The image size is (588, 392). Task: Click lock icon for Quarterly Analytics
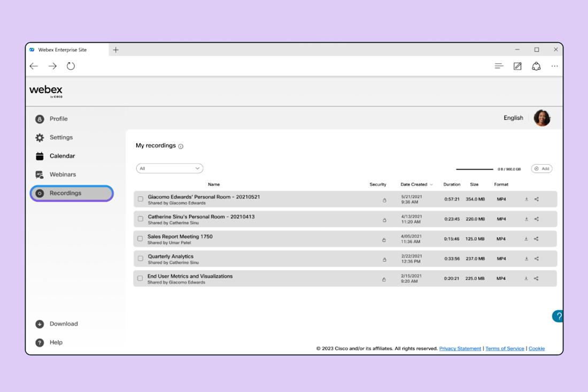click(384, 259)
